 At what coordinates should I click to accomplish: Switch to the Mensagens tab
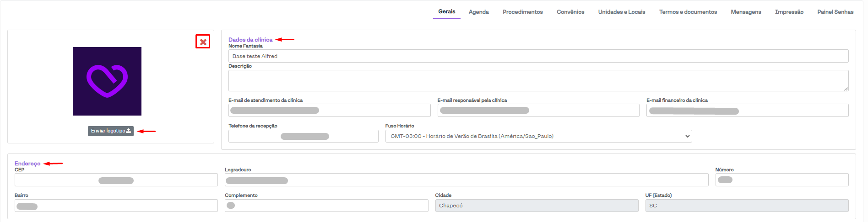[x=746, y=12]
